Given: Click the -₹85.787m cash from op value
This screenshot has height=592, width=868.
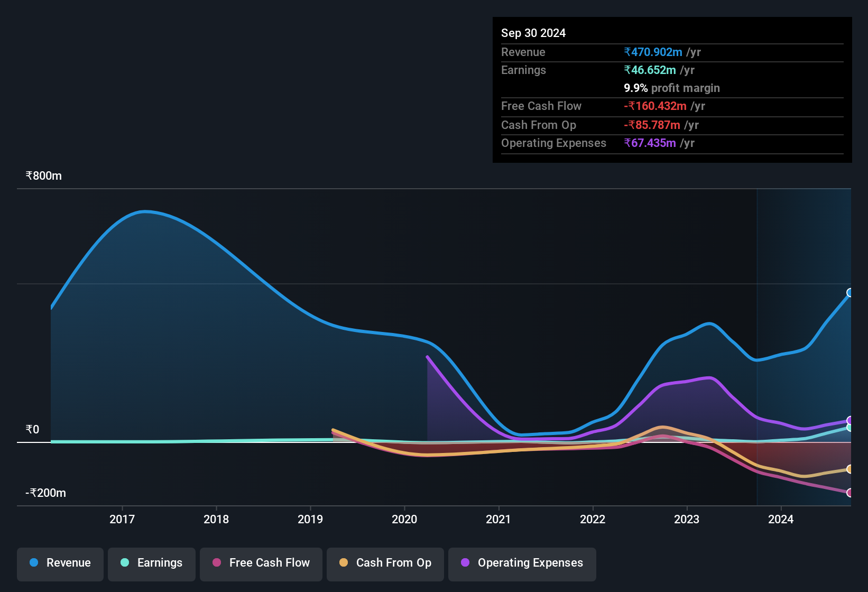Looking at the screenshot, I should (652, 125).
